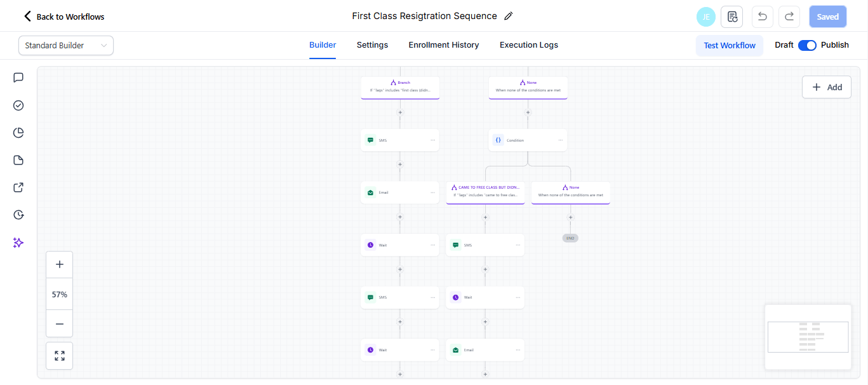Click the fit-to-screen expand icon

tap(60, 356)
